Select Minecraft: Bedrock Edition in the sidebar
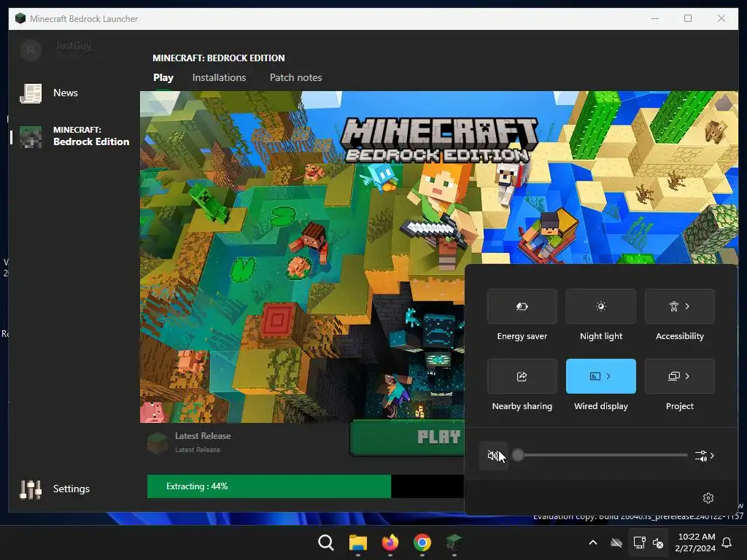747x560 pixels. click(x=74, y=136)
